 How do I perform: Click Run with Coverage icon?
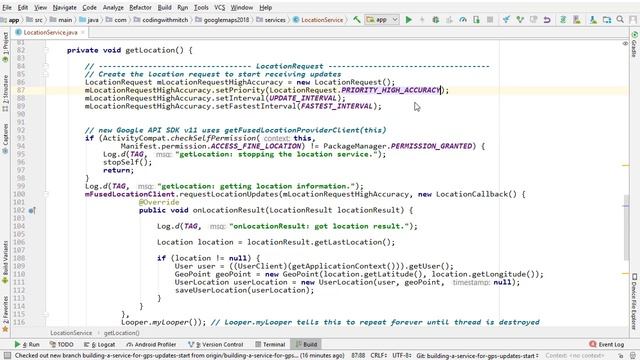pos(449,19)
